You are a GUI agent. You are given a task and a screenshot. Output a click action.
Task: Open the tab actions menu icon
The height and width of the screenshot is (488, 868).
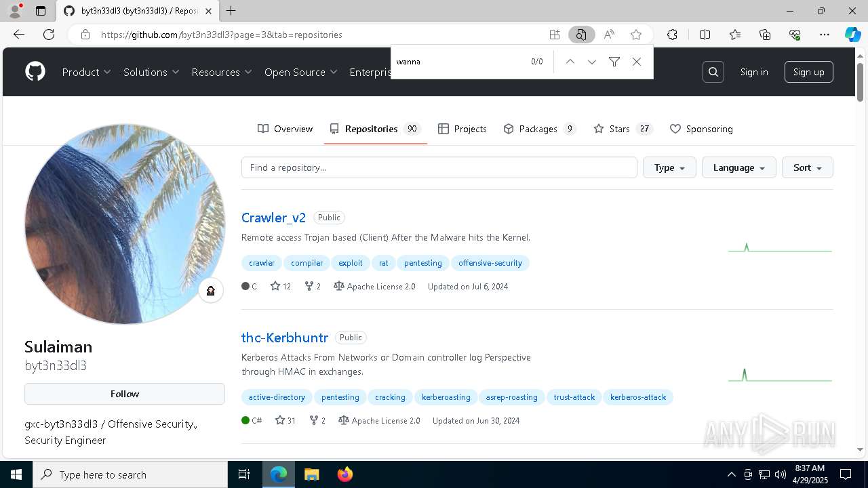point(41,11)
